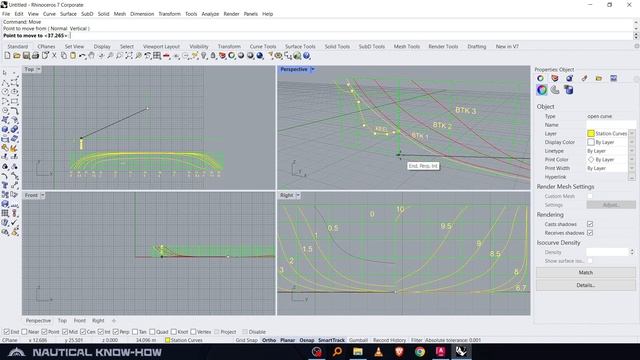Open the Print Width dropdown
This screenshot has width=640, height=360.
(631, 168)
